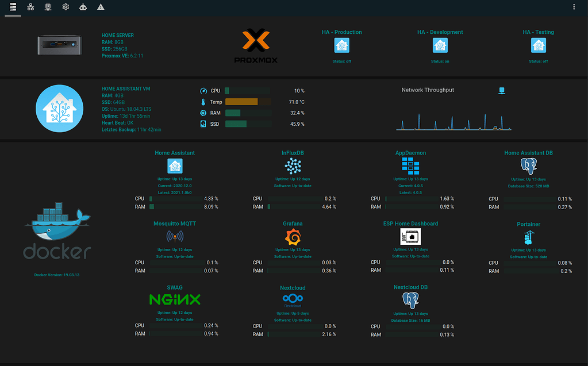The image size is (588, 366).
Task: Click the Mosquitto MQTT antenna icon
Action: click(175, 236)
